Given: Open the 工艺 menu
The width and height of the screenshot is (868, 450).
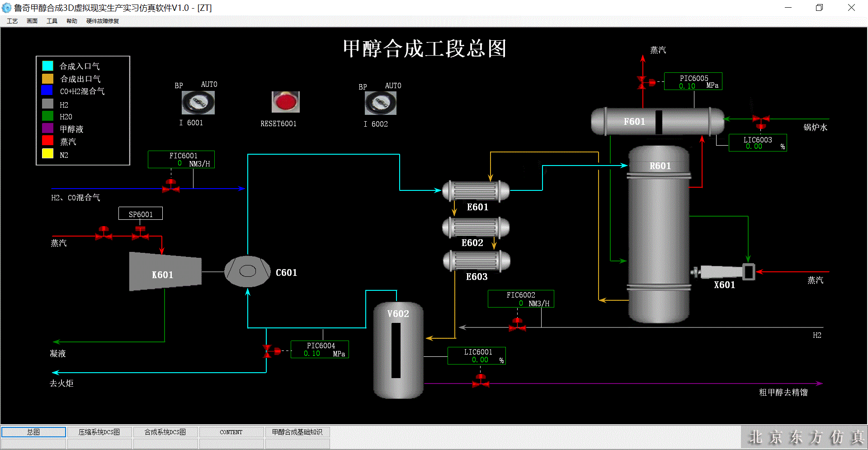Looking at the screenshot, I should point(12,21).
